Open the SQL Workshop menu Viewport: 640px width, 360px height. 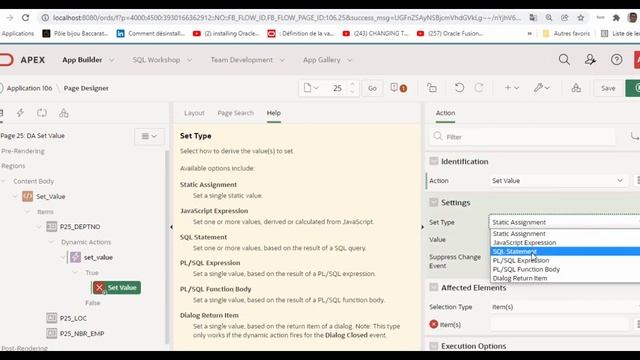point(162,60)
